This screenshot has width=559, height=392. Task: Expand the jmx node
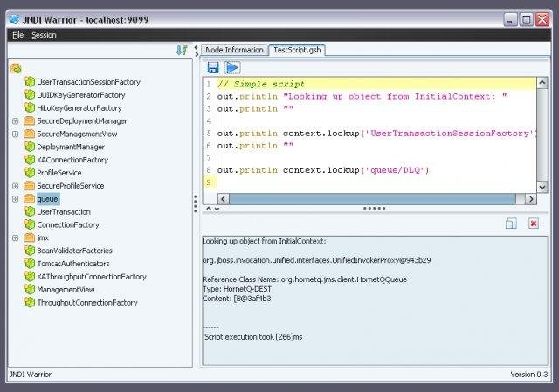tap(16, 237)
